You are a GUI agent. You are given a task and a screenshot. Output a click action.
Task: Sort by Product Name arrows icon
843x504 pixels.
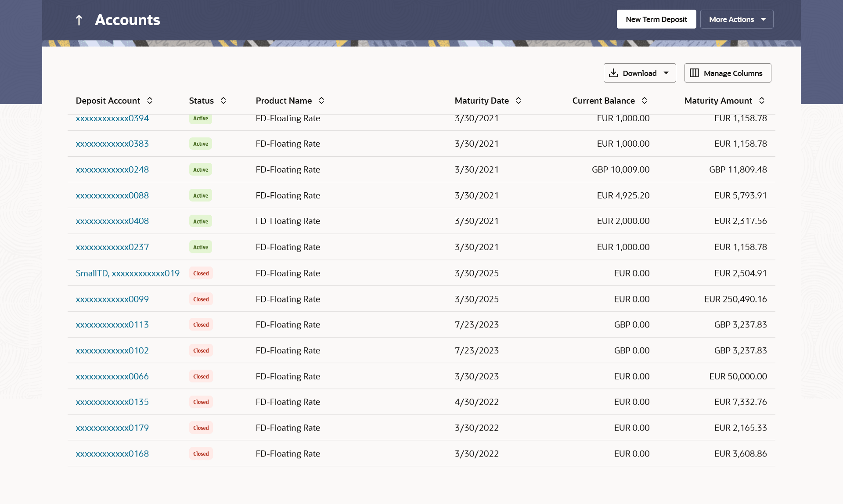[321, 101]
